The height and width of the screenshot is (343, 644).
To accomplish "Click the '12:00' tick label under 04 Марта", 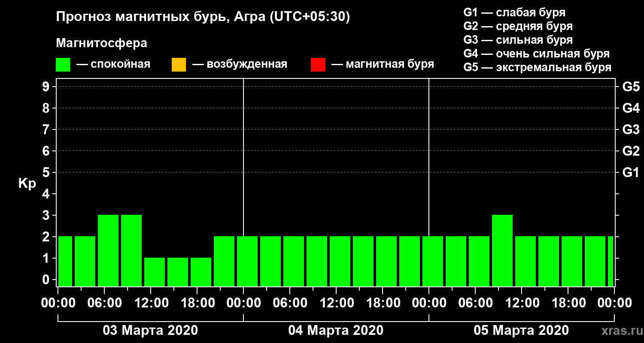I will click(336, 303).
